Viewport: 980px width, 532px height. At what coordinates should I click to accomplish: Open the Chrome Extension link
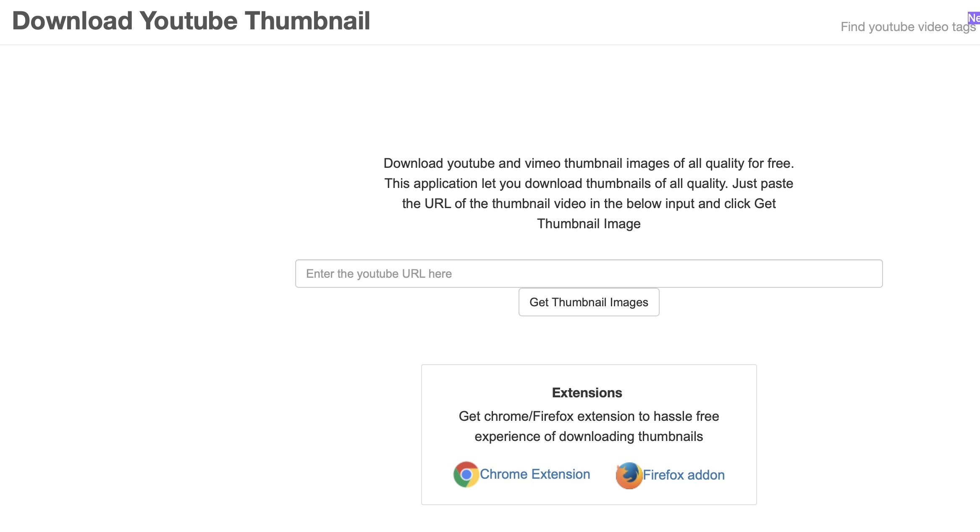click(x=535, y=474)
